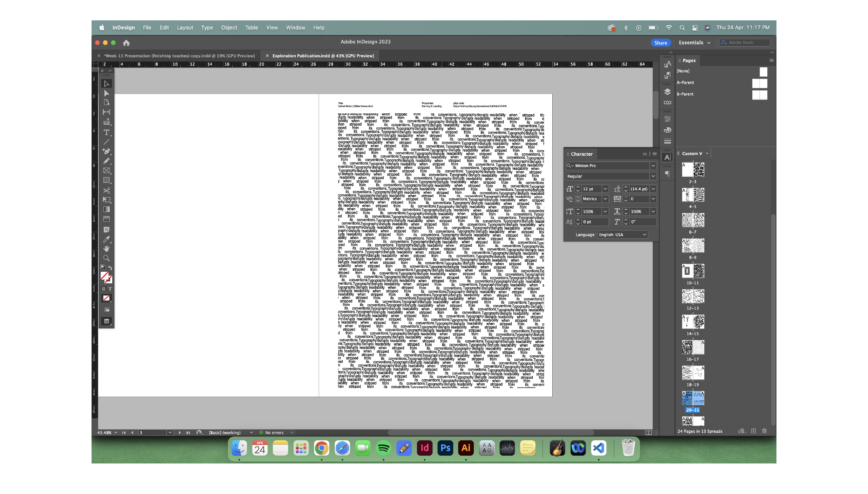868x494 pixels.
Task: Open the Essentials workspace switcher
Action: tap(694, 43)
